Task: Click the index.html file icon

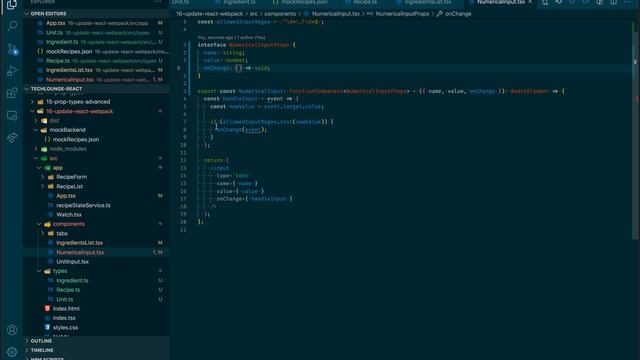Action: [47, 309]
